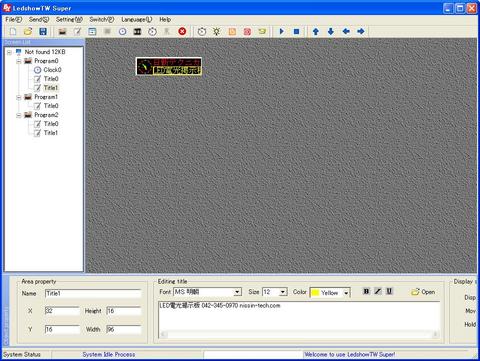Open the Yellow color dropdown
Screen dimensions: 480x361
pyautogui.click(x=346, y=293)
